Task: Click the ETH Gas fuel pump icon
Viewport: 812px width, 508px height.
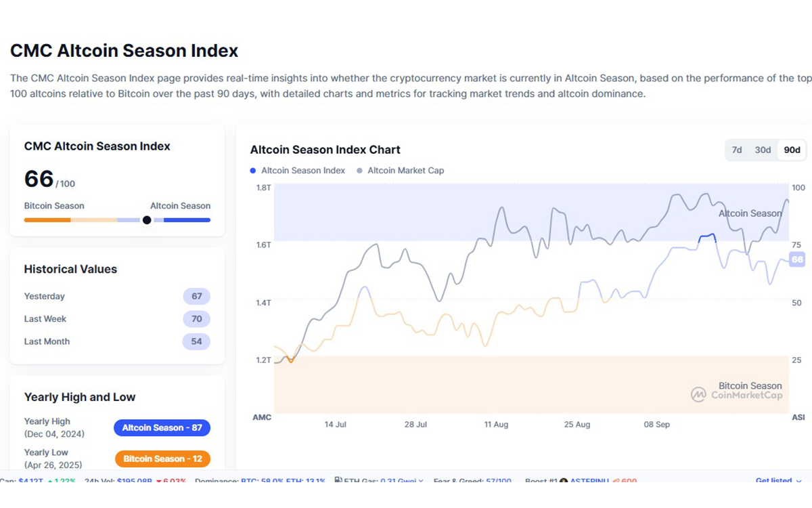Action: (x=338, y=480)
